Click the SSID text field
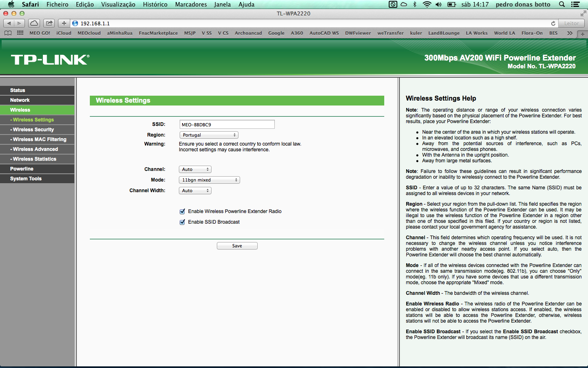588x368 pixels. tap(227, 124)
